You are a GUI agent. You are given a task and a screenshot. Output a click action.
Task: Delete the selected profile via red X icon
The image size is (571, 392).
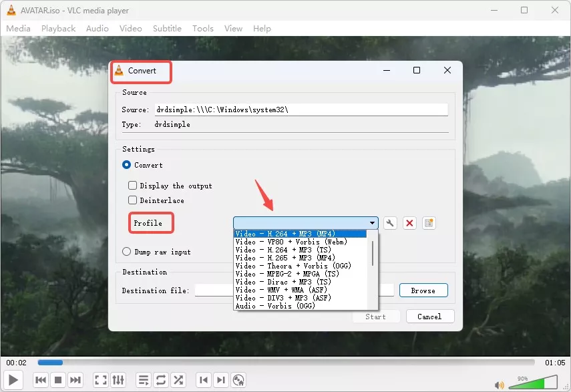coord(409,223)
